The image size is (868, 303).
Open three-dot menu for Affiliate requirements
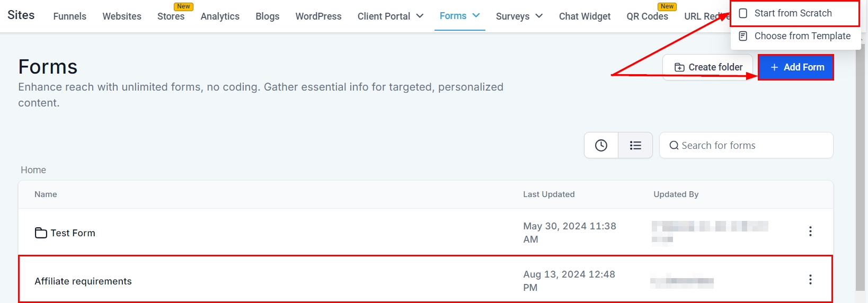[810, 280]
